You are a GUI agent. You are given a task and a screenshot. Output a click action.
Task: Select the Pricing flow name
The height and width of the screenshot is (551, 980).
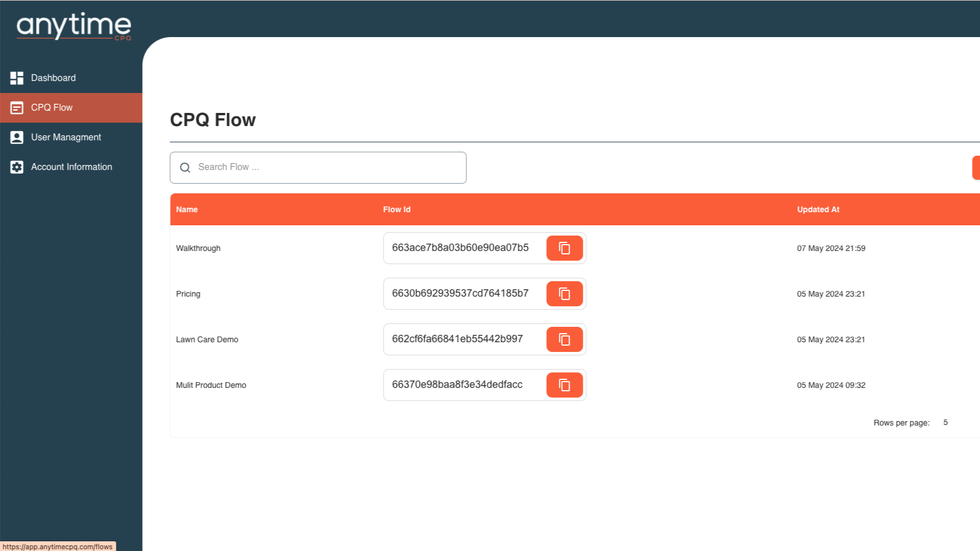click(188, 294)
